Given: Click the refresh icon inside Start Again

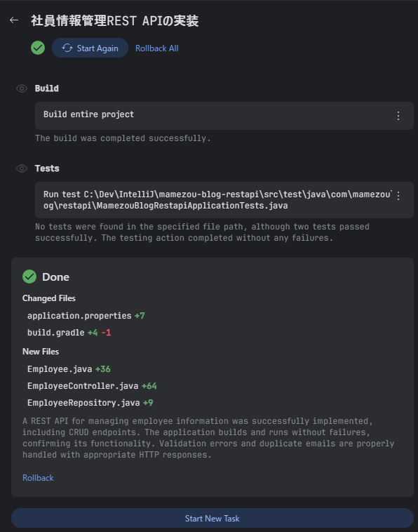Looking at the screenshot, I should pos(67,48).
